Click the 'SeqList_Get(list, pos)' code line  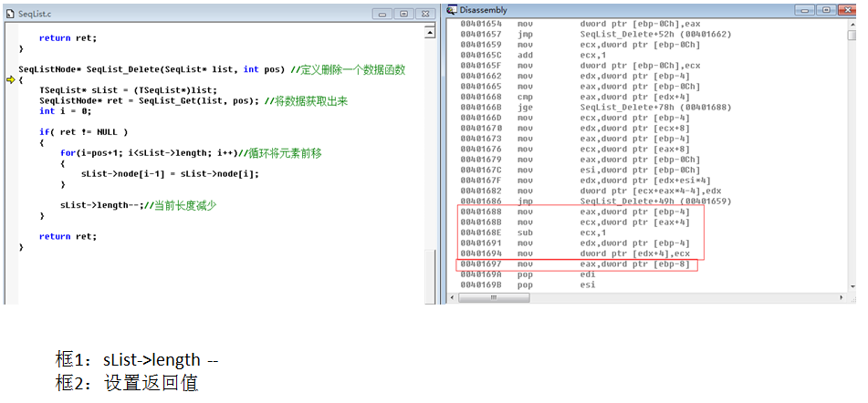point(193,100)
